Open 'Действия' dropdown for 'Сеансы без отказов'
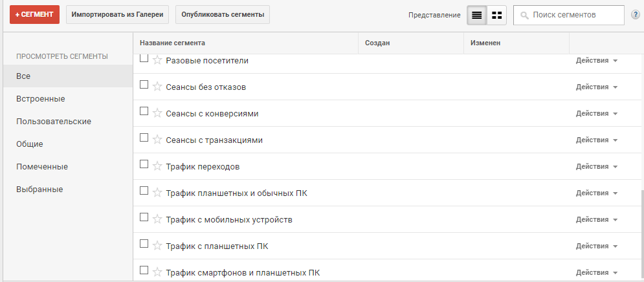This screenshot has width=644, height=282. pos(597,87)
